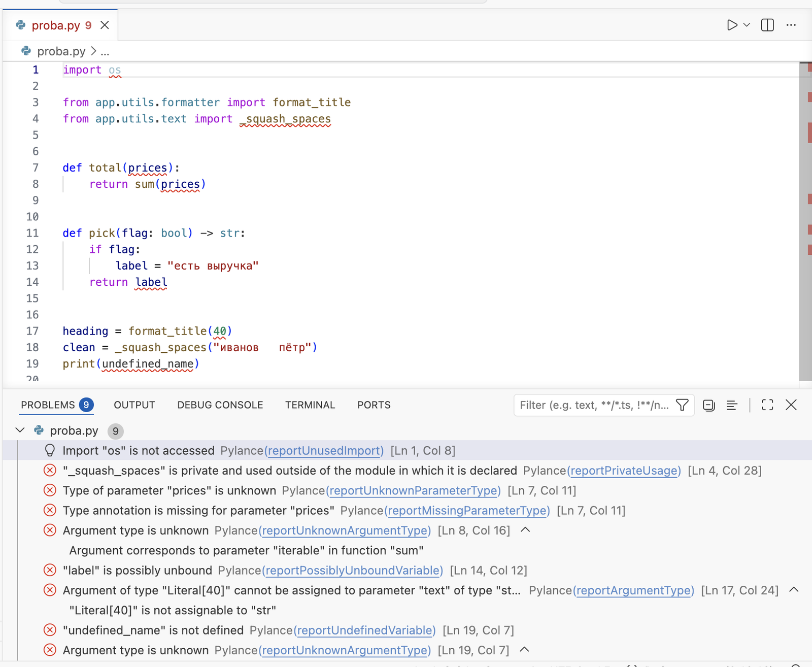
Task: Open the filter funnel options in Problems panel
Action: [x=682, y=405]
